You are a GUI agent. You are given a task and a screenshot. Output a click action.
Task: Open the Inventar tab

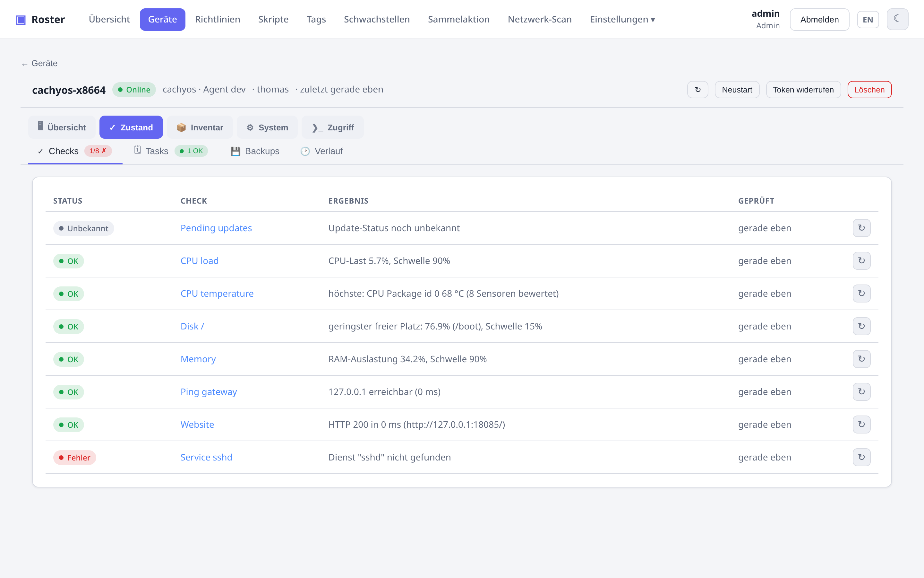click(x=200, y=127)
